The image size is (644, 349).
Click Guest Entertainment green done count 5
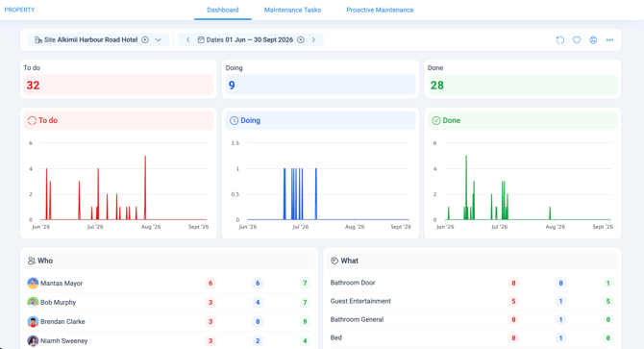pos(607,301)
